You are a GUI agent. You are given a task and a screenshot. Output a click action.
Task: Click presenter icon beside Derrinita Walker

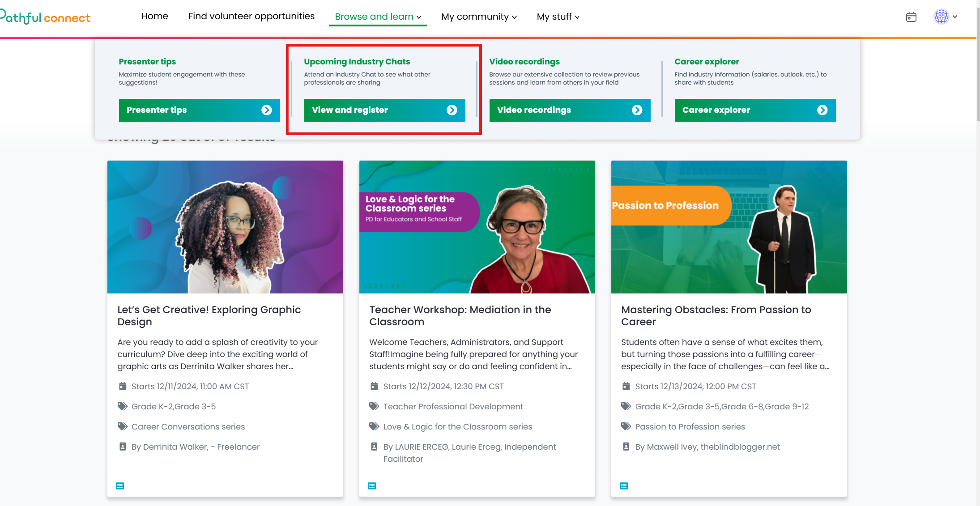[123, 446]
